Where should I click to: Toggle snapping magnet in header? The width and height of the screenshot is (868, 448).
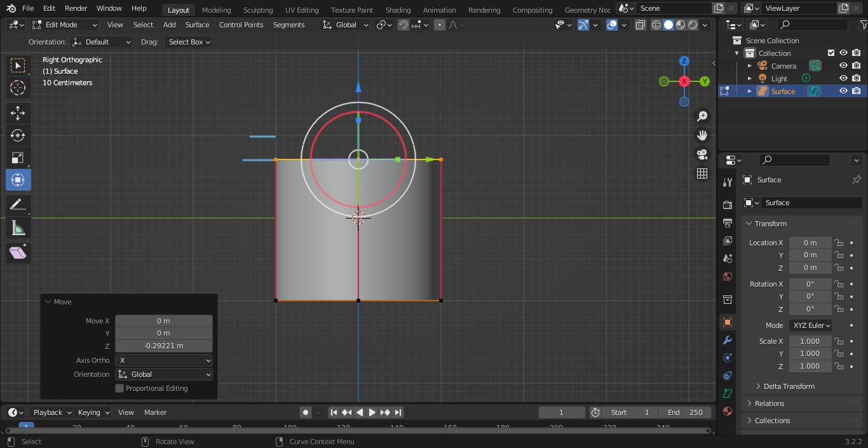pyautogui.click(x=403, y=25)
